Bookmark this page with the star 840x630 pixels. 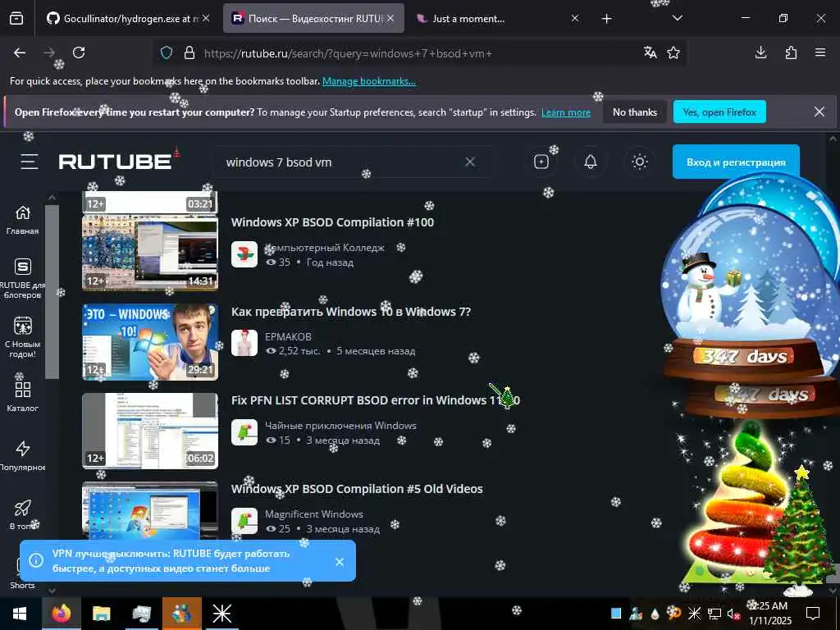673,52
